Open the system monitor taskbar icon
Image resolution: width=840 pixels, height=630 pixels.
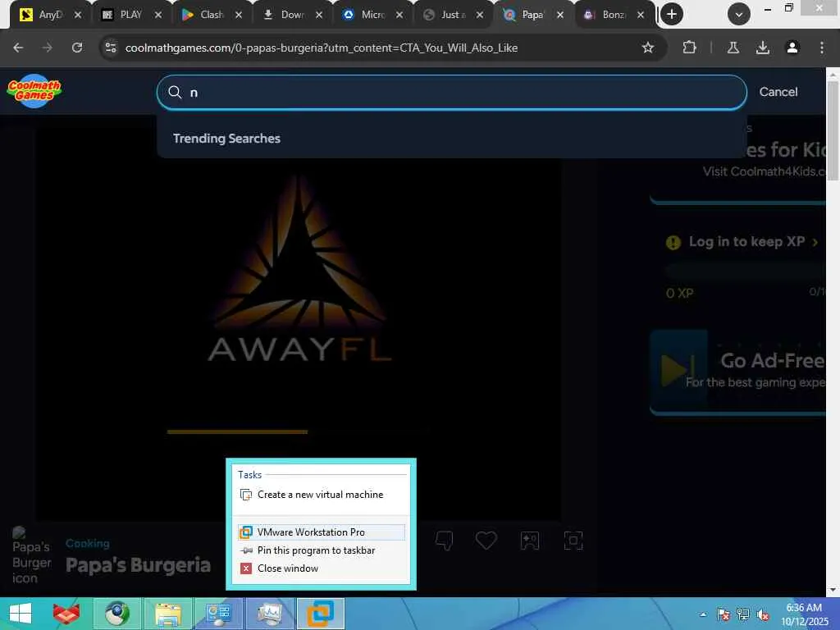(x=269, y=614)
